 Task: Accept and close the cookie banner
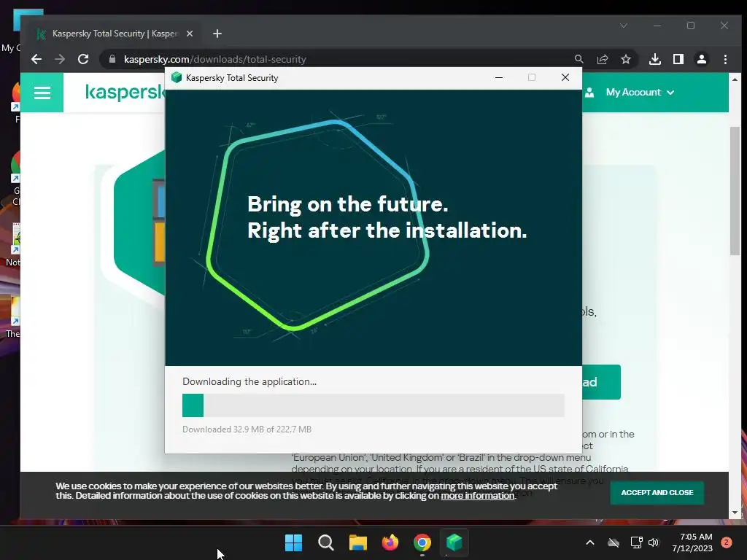657,492
